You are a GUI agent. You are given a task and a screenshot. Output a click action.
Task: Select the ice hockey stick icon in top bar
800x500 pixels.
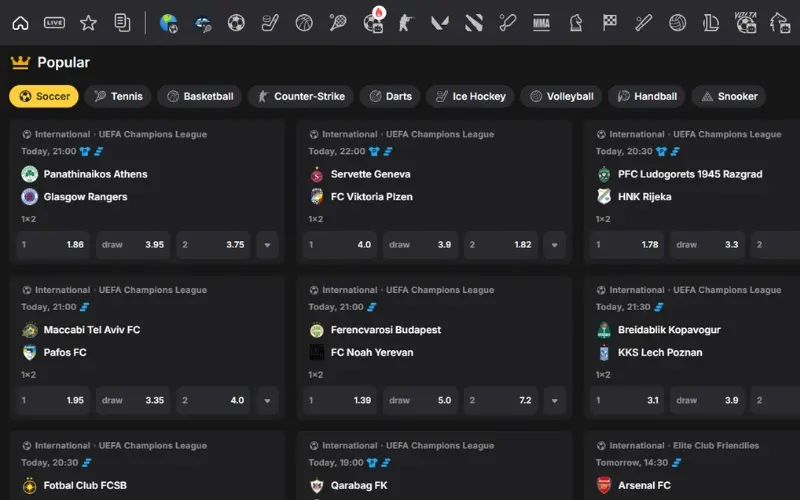[x=270, y=23]
